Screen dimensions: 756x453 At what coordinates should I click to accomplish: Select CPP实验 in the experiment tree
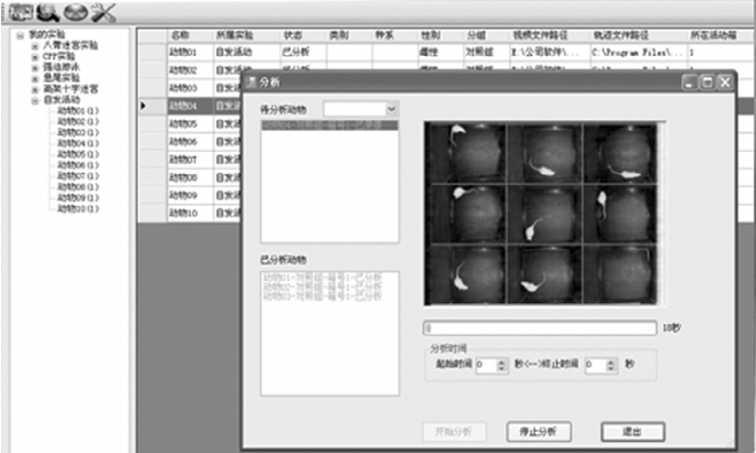[x=59, y=56]
